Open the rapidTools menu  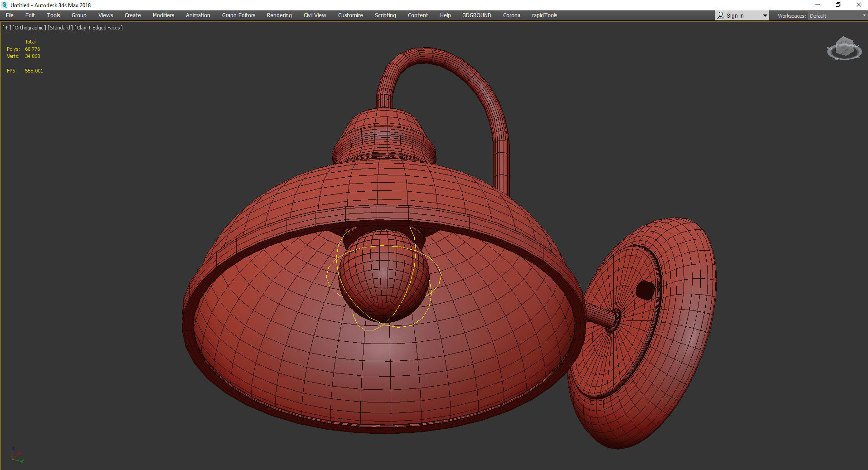pos(544,15)
